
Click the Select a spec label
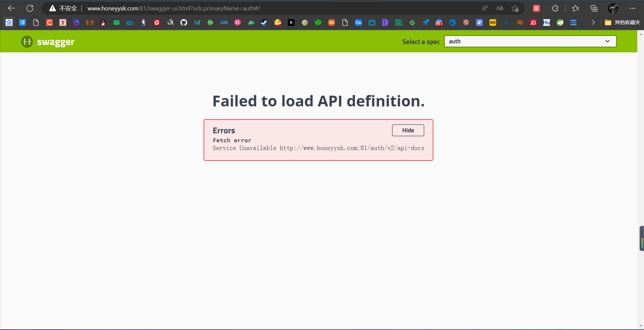[x=421, y=42]
